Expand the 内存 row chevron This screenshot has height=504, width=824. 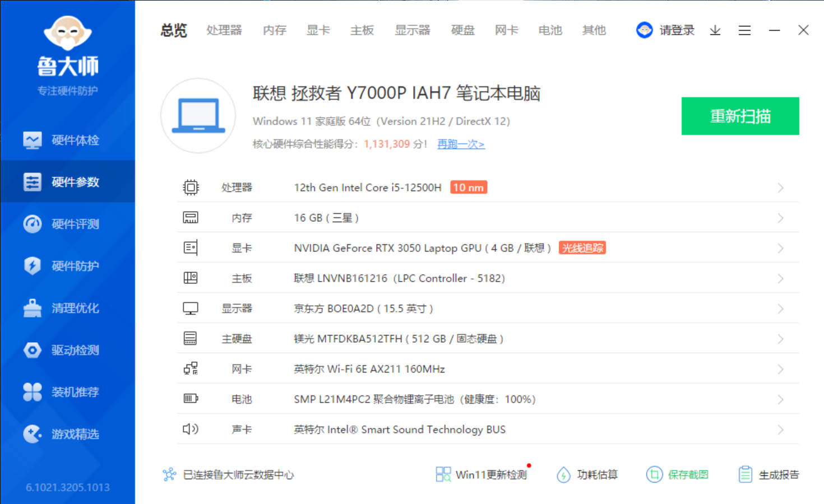click(x=780, y=218)
